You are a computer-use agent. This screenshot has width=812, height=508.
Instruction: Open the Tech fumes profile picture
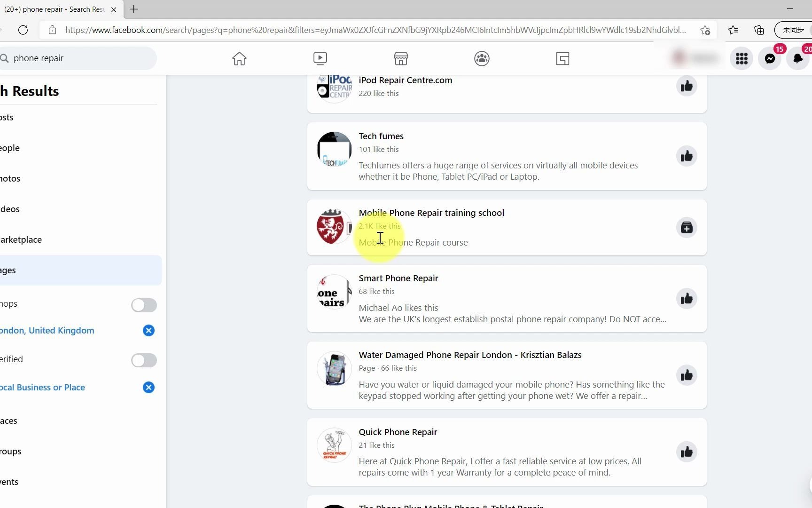(x=334, y=149)
